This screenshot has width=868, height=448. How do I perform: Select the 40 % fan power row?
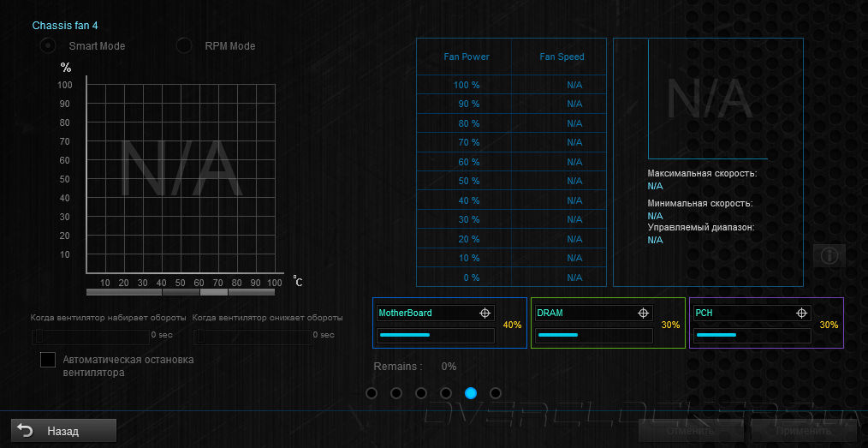click(512, 200)
